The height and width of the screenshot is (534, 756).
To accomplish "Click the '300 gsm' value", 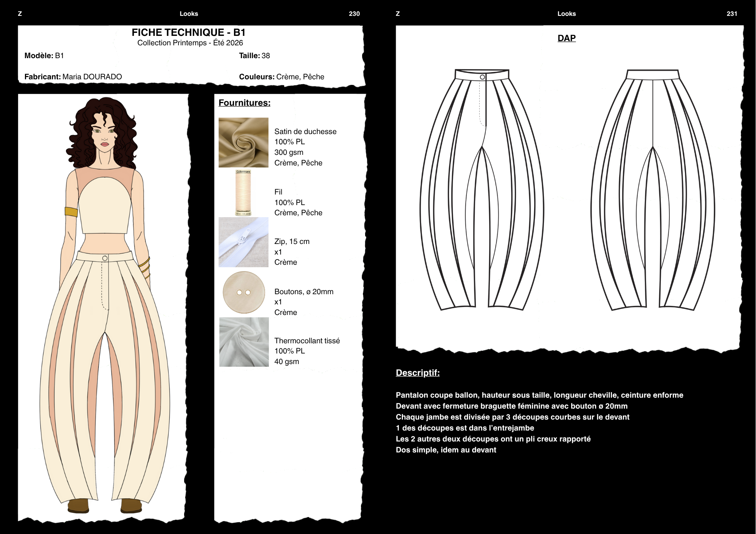I will [289, 152].
